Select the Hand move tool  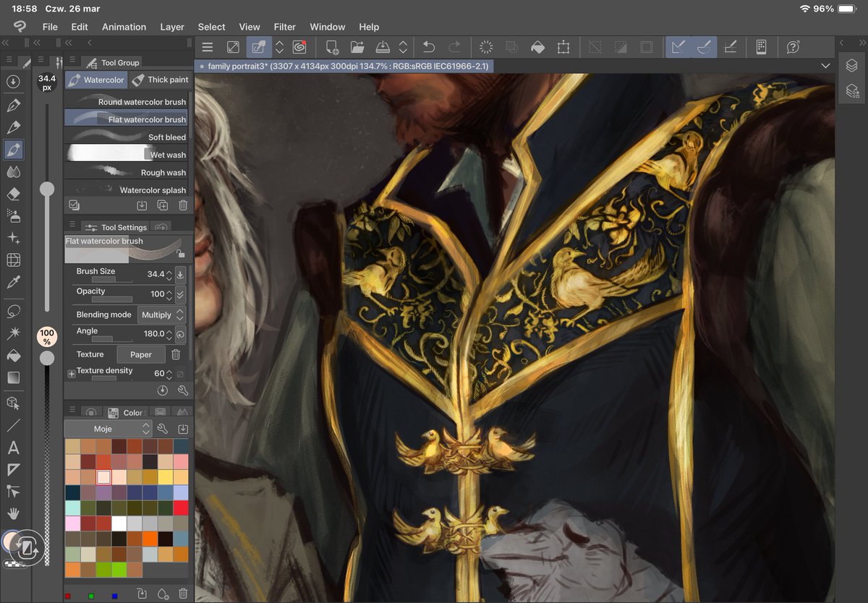tap(13, 514)
